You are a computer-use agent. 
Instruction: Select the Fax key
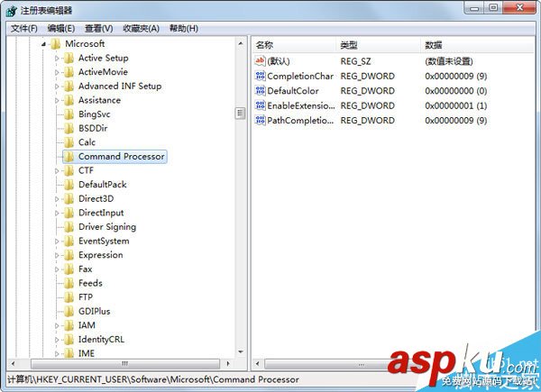pos(86,269)
